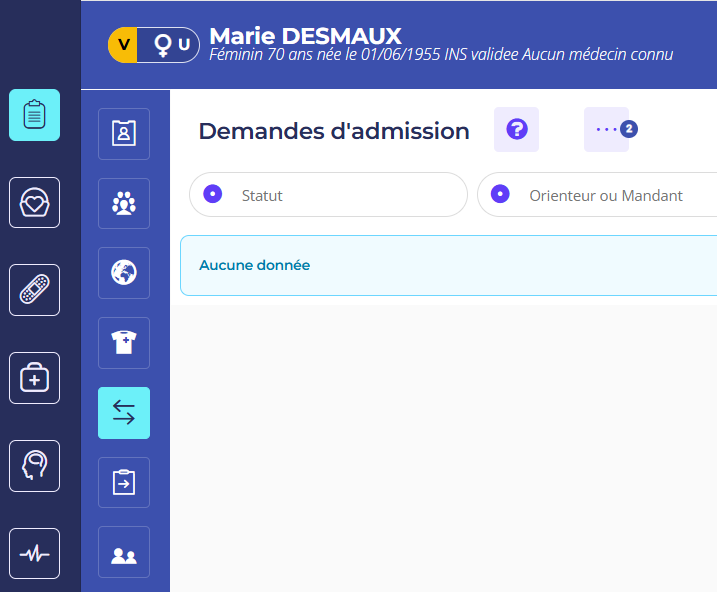Open the clipboard with arrow icon

click(124, 483)
